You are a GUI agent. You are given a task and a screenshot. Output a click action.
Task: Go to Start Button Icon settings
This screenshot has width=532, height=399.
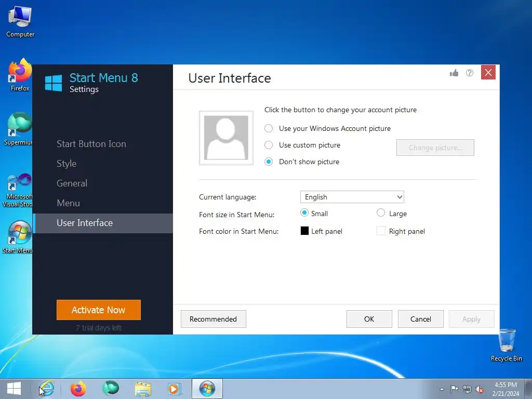click(91, 144)
